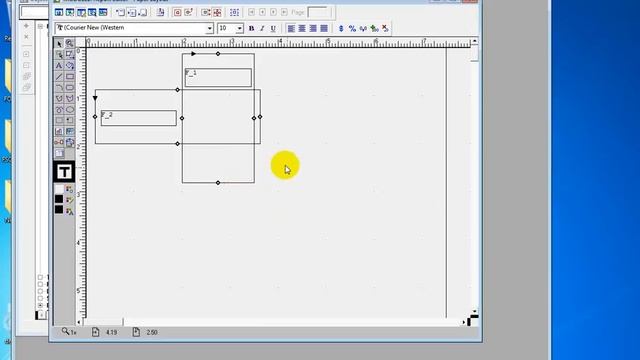Screen dimensions: 640x360
Task: Select the Magnify tool
Action: tap(70, 43)
